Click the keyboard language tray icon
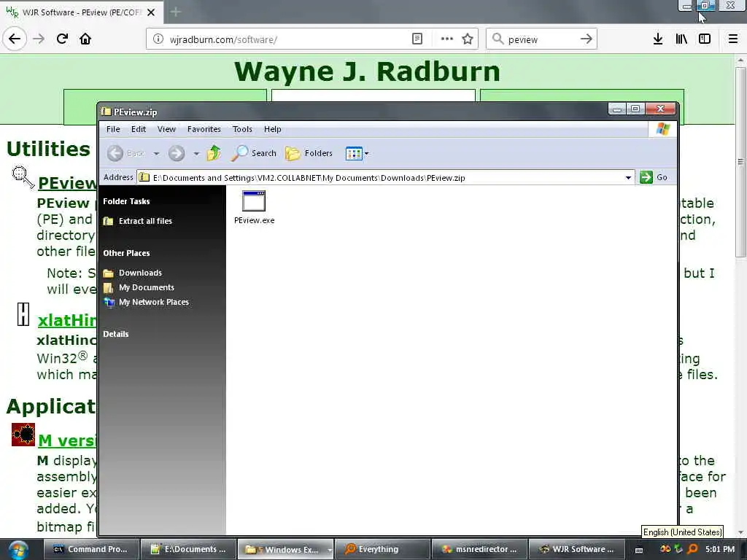 pyautogui.click(x=639, y=550)
